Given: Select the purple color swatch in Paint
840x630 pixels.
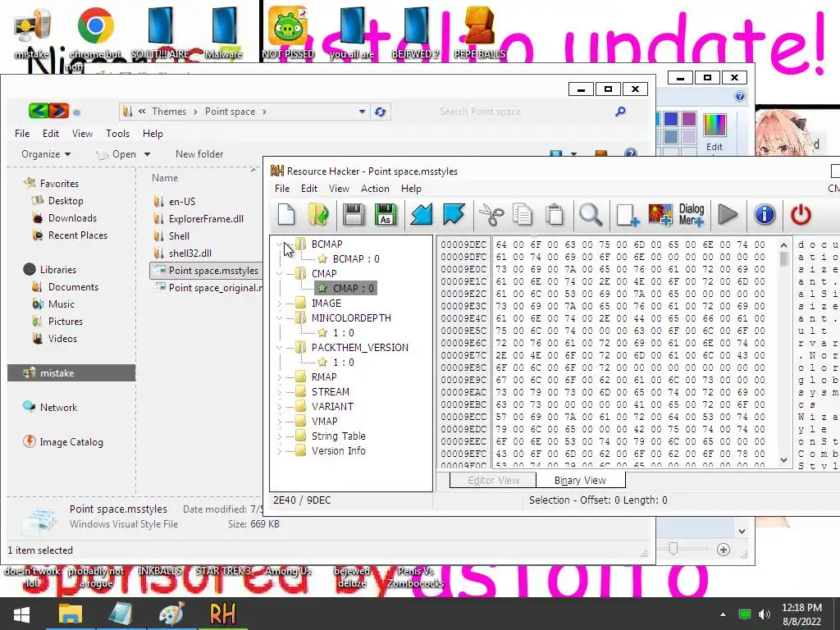Looking at the screenshot, I should (x=689, y=119).
